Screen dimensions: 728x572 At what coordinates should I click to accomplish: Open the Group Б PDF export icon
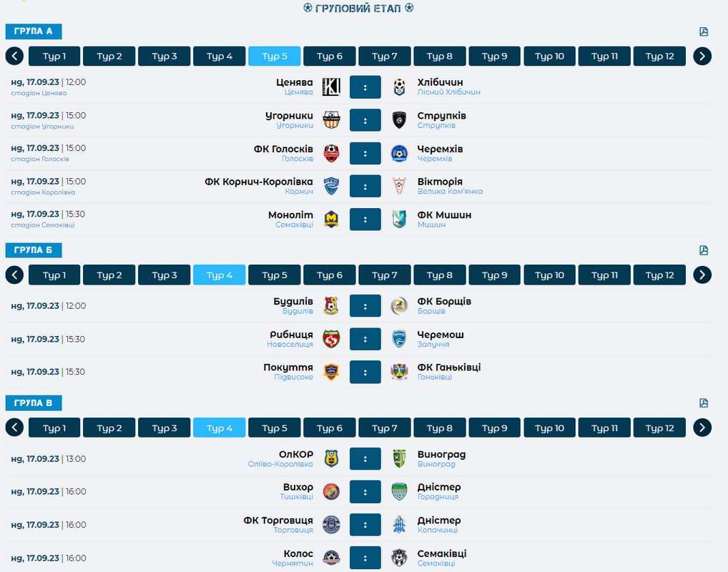[704, 250]
